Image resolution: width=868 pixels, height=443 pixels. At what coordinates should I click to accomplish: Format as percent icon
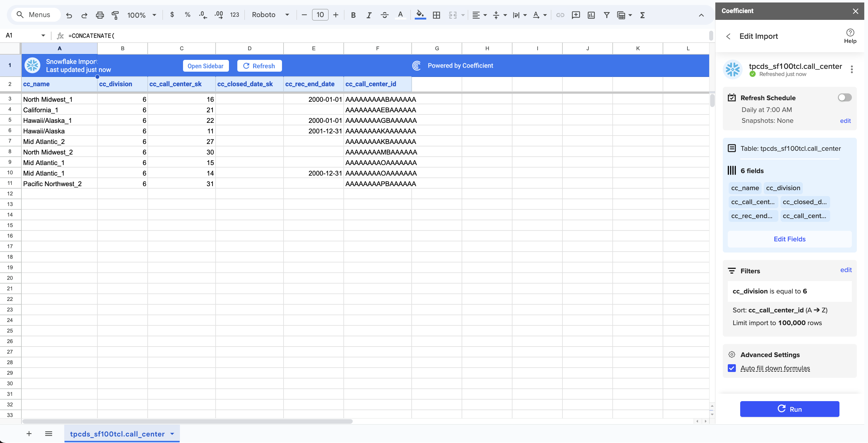(188, 15)
